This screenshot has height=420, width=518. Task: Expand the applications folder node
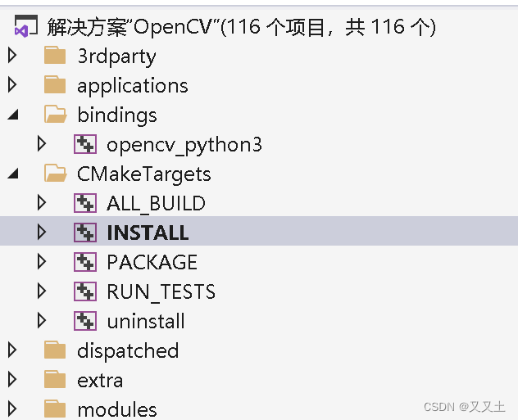coord(12,85)
